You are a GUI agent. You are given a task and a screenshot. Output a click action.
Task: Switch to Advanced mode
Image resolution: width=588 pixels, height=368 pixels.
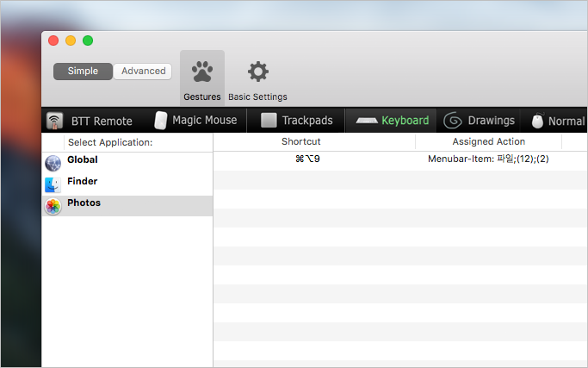tap(143, 71)
